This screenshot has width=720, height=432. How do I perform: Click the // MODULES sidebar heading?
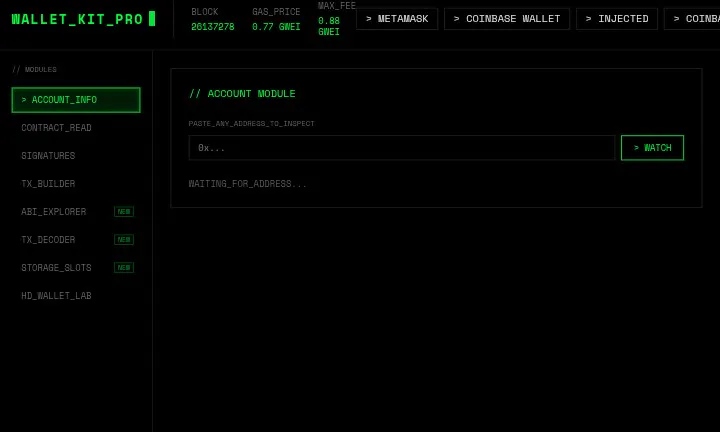(x=34, y=69)
